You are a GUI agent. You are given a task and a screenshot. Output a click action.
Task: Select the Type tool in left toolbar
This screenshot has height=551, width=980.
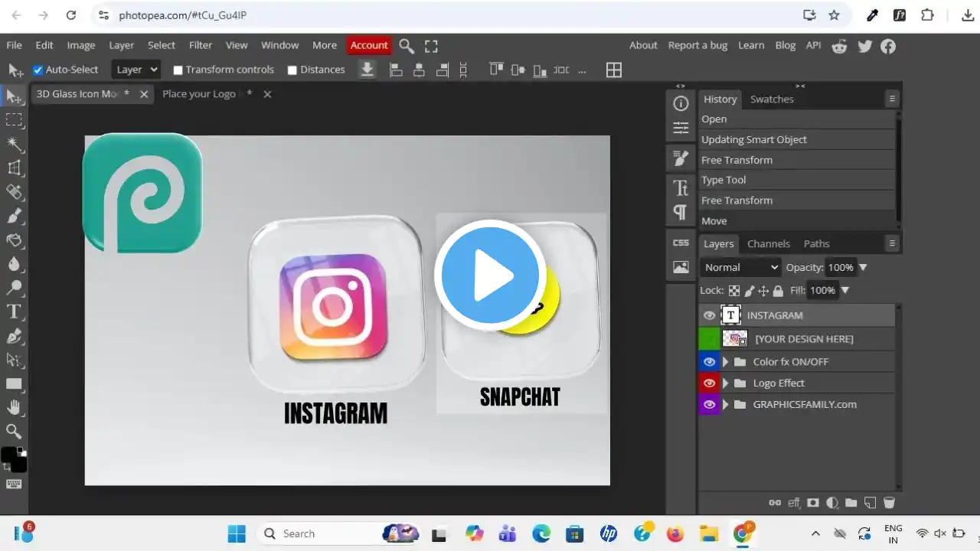(x=14, y=311)
